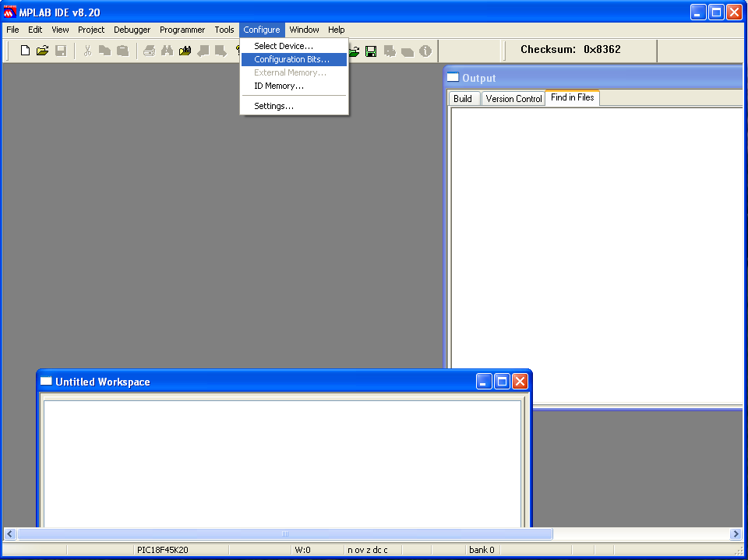The height and width of the screenshot is (560, 748).
Task: Open the Window menu
Action: (x=305, y=30)
